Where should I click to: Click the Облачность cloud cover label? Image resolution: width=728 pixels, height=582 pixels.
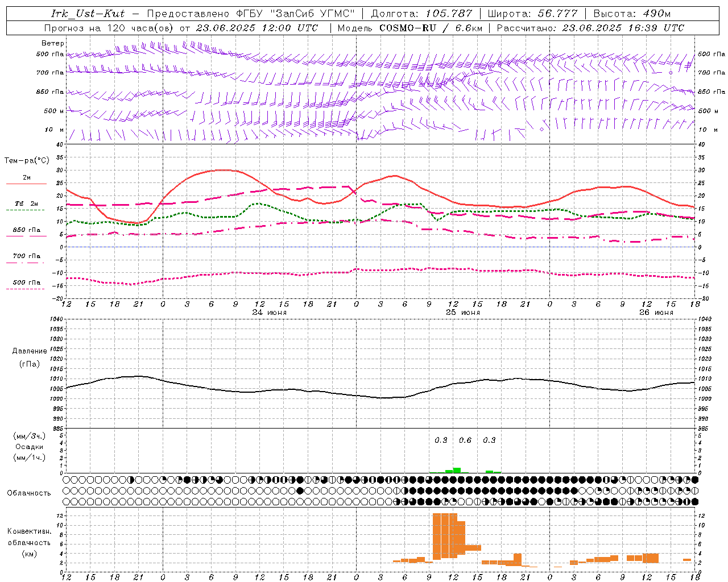pos(29,493)
